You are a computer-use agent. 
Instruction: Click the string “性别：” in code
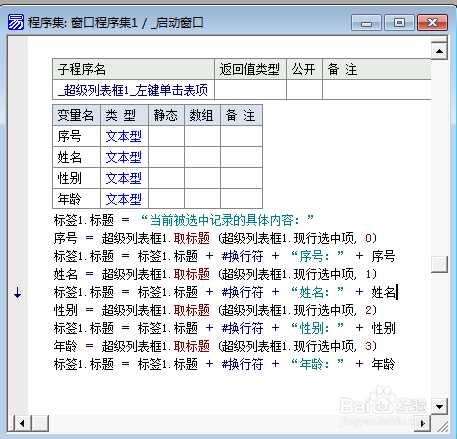coord(317,328)
